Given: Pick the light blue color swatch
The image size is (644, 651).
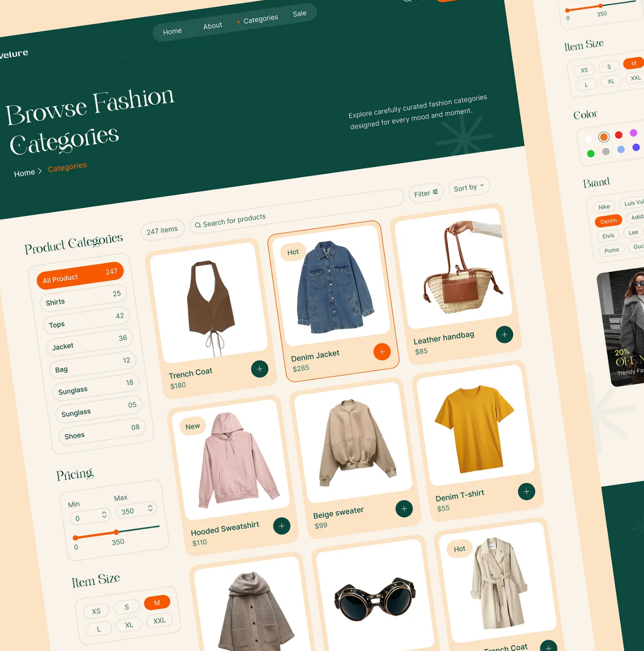Looking at the screenshot, I should point(621,149).
